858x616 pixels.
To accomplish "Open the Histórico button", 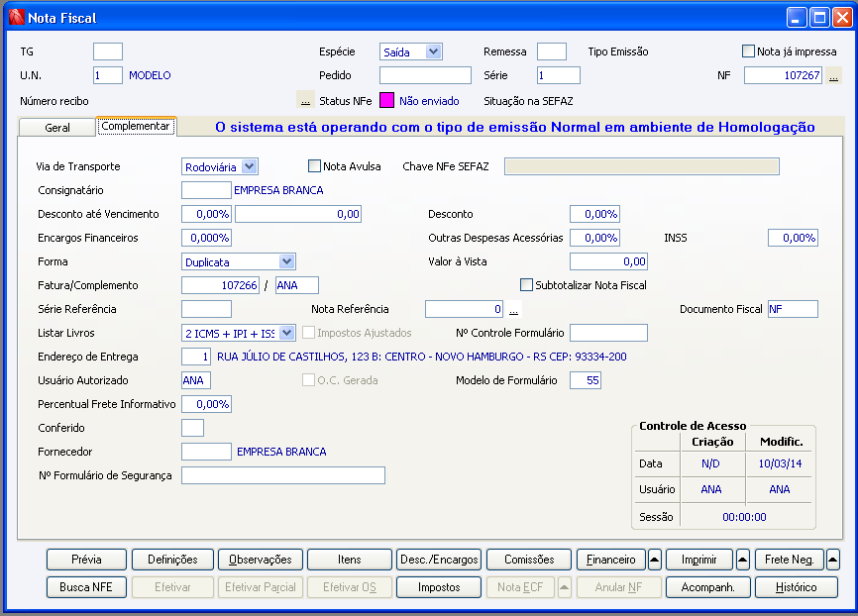I will coord(797,587).
